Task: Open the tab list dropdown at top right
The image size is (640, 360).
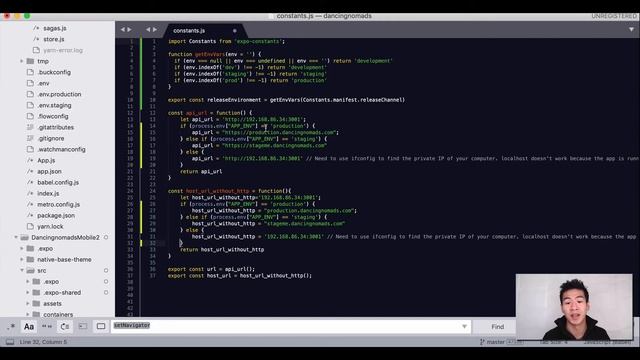Action: click(631, 30)
